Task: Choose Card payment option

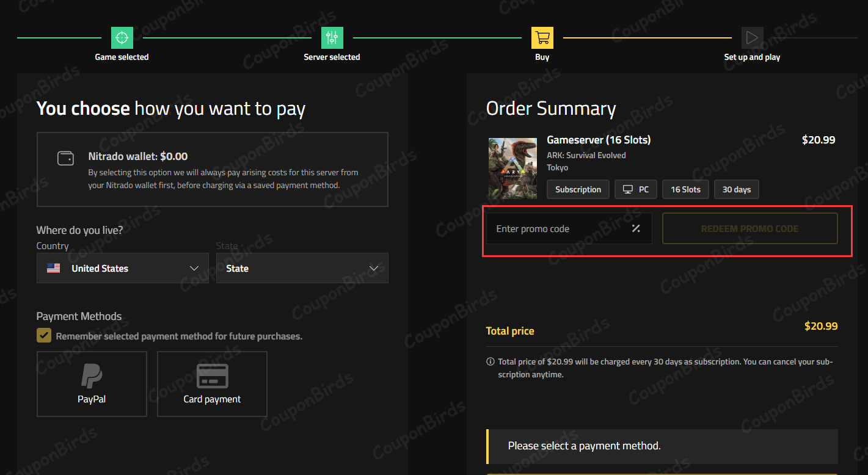Action: [212, 384]
